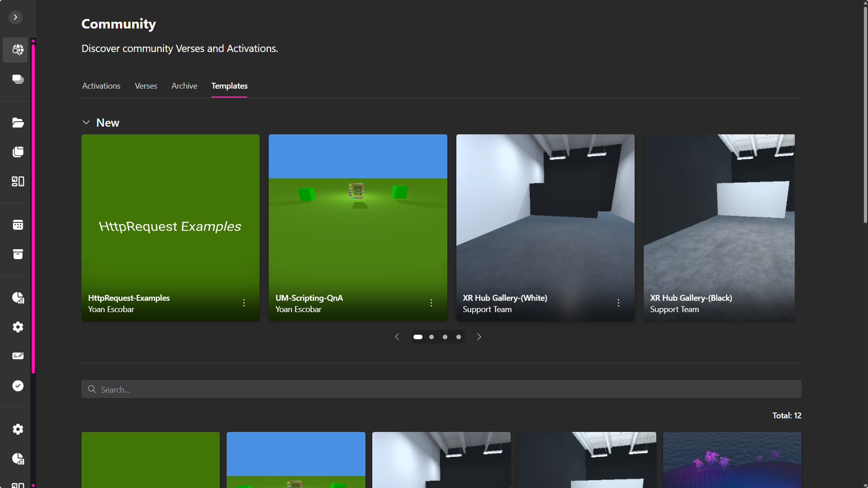Open the Community globe icon in sidebar
This screenshot has height=488, width=868.
(18, 50)
